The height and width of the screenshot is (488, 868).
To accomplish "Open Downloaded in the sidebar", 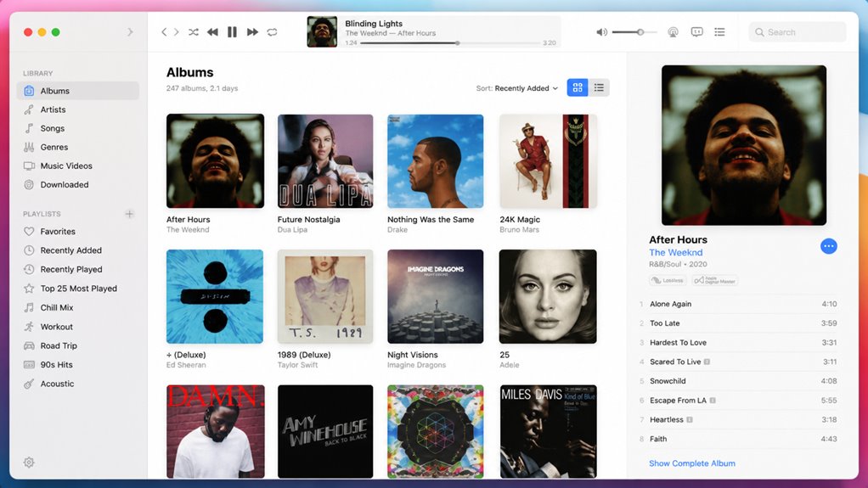I will tap(78, 185).
